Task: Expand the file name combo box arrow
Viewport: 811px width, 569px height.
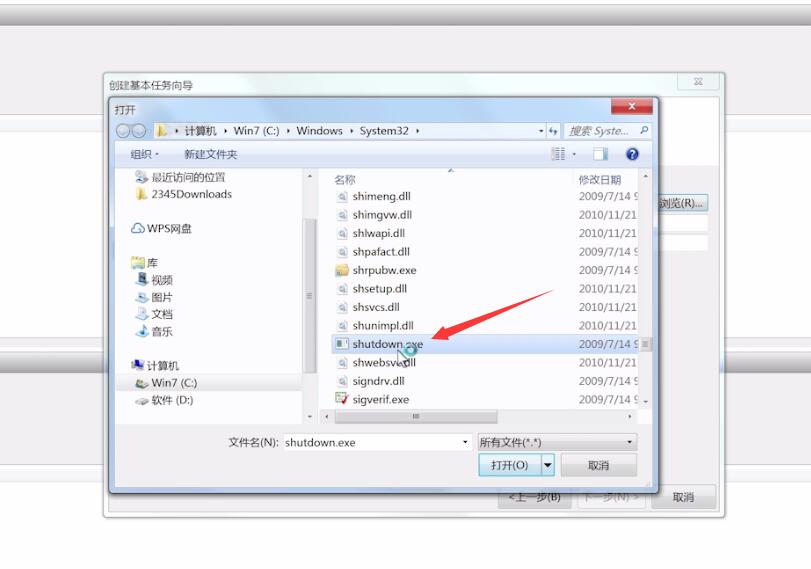Action: click(x=465, y=442)
